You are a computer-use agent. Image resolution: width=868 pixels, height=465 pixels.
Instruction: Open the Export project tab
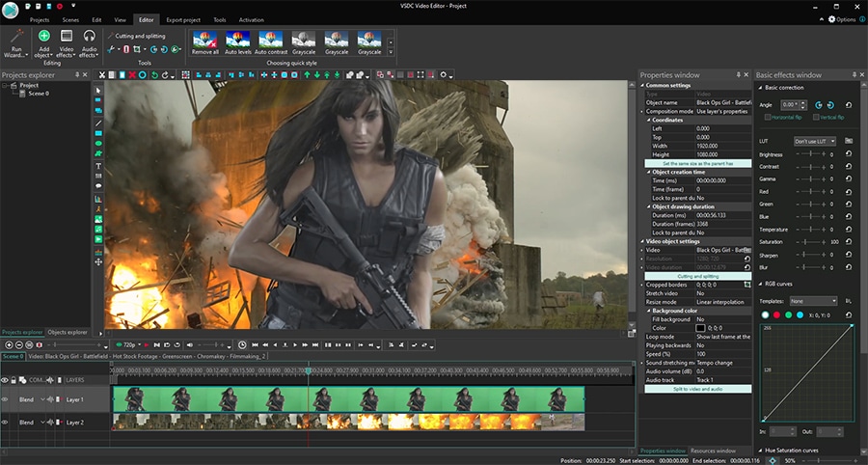184,19
